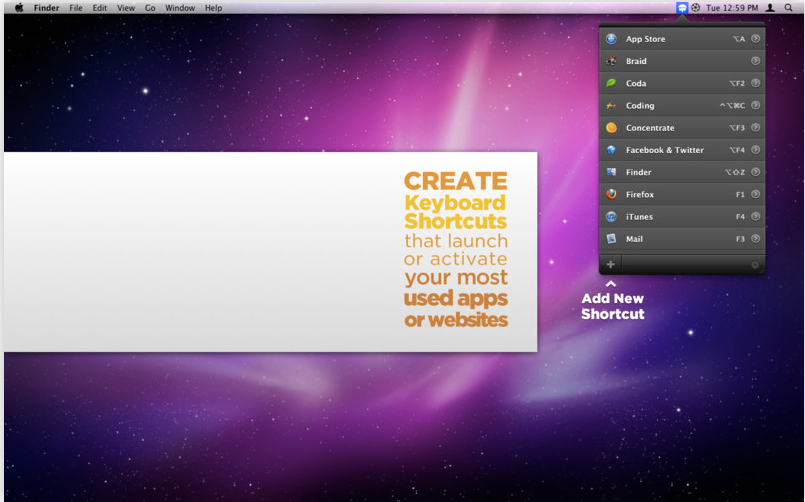Open the Edit menu
Image resolution: width=805 pixels, height=502 pixels.
(100, 8)
